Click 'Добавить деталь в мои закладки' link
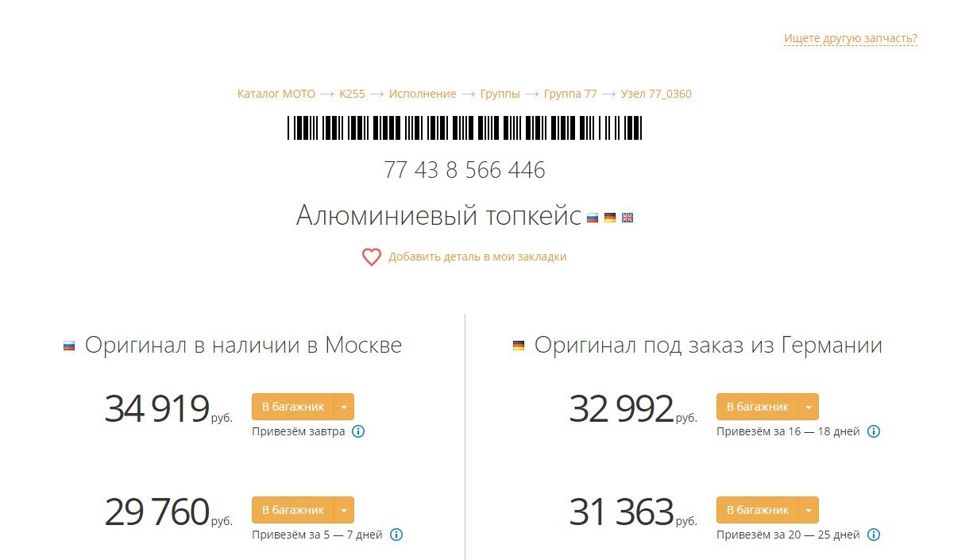Image resolution: width=973 pixels, height=560 pixels. (477, 257)
